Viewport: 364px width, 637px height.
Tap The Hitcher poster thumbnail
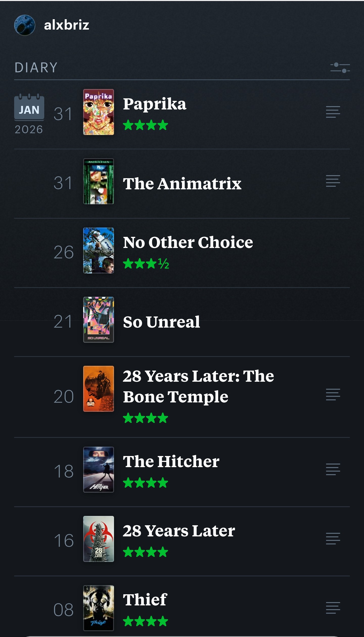pyautogui.click(x=99, y=470)
